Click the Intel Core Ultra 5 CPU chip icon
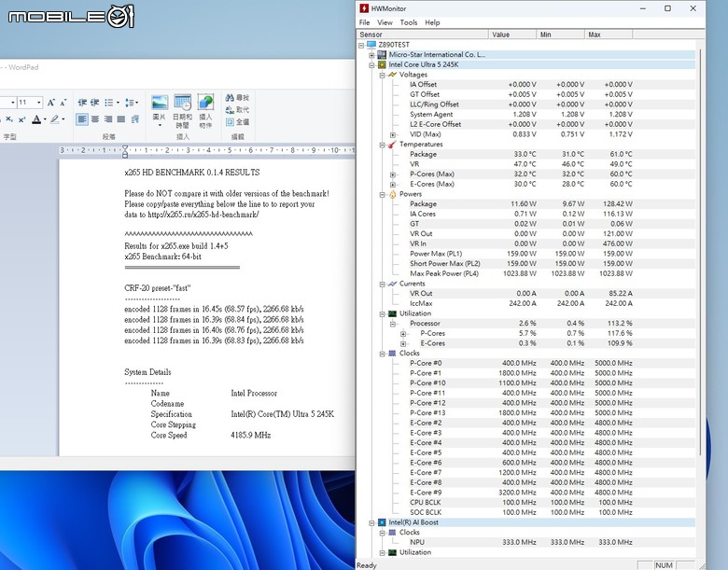This screenshot has width=728, height=570. tap(382, 64)
